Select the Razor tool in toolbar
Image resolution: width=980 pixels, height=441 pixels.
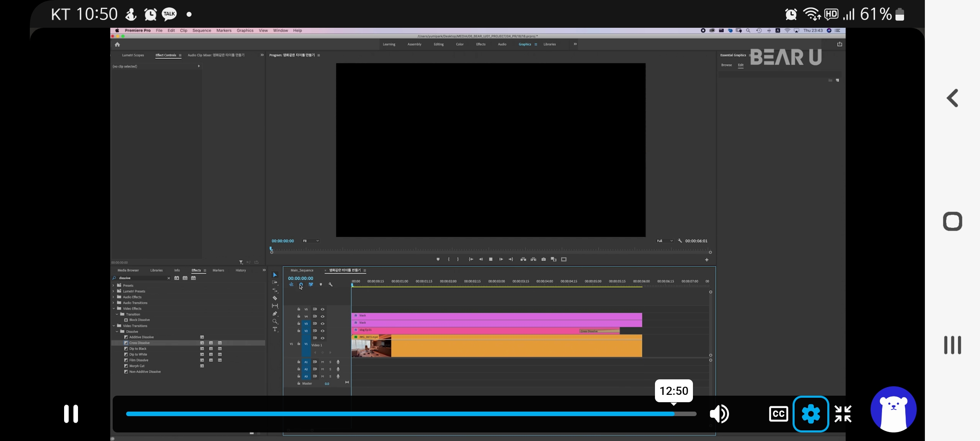(275, 298)
